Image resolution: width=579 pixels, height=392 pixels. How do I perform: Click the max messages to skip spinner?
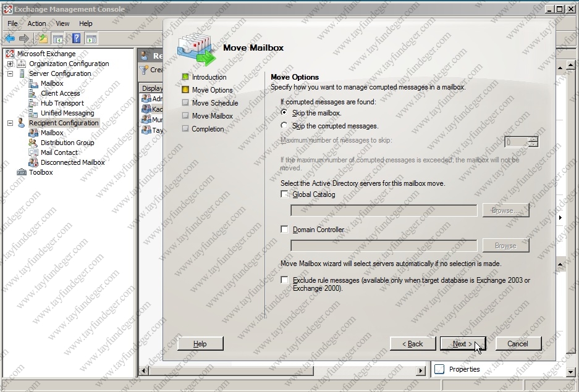[x=522, y=142]
